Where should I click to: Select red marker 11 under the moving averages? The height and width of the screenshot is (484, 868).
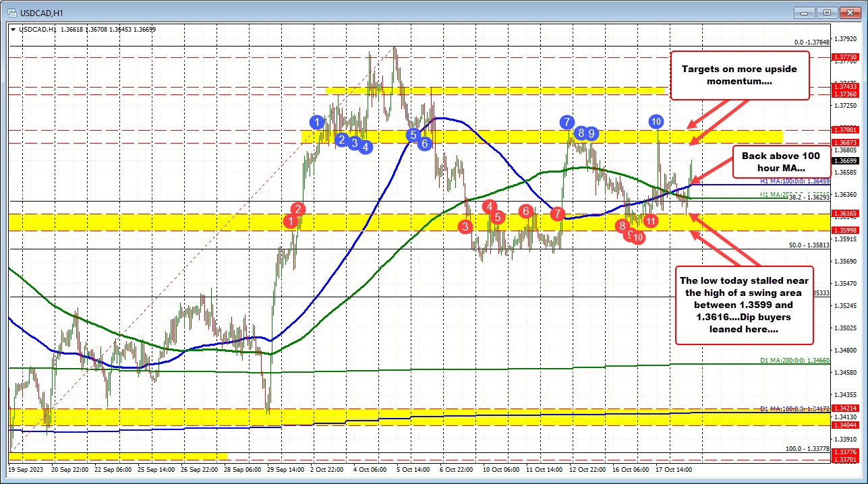point(649,220)
